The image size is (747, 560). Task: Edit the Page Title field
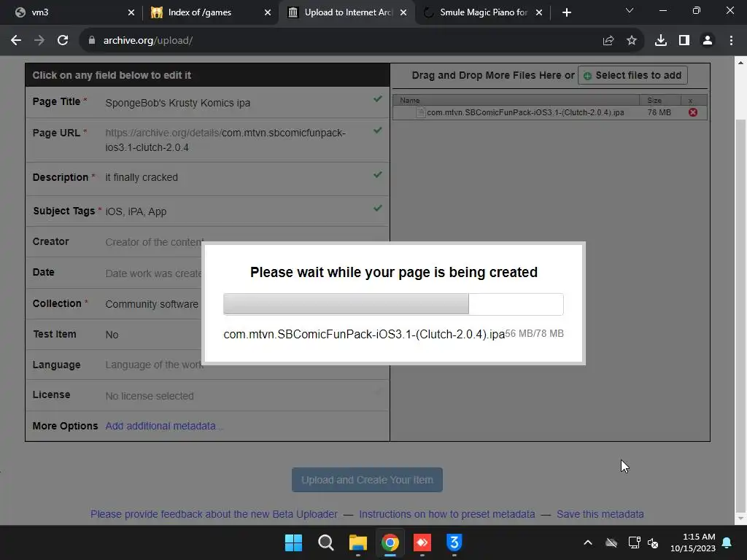(207, 102)
